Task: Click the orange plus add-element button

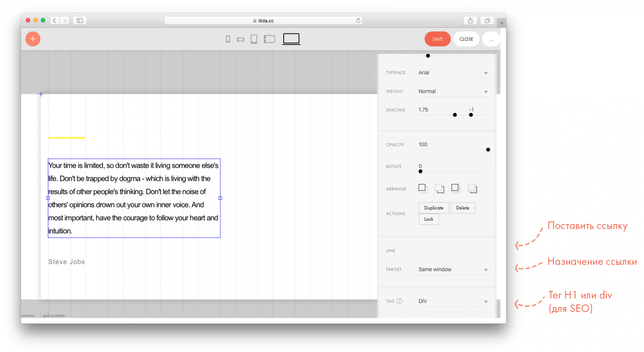Action: [x=33, y=39]
